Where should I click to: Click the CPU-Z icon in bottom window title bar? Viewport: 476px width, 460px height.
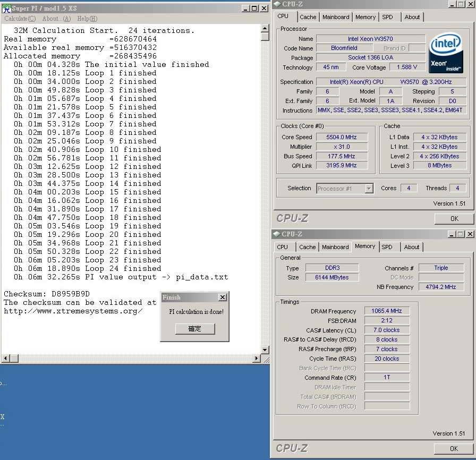[x=277, y=234]
